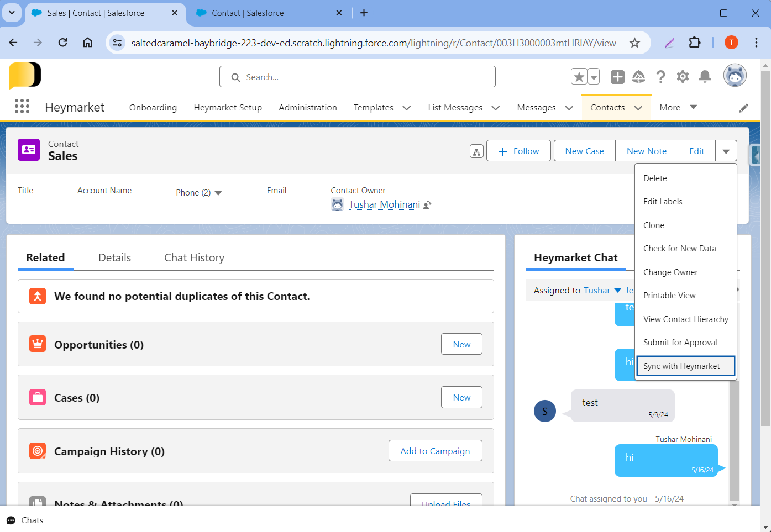Click the New Note button
The height and width of the screenshot is (532, 771).
[x=647, y=151]
